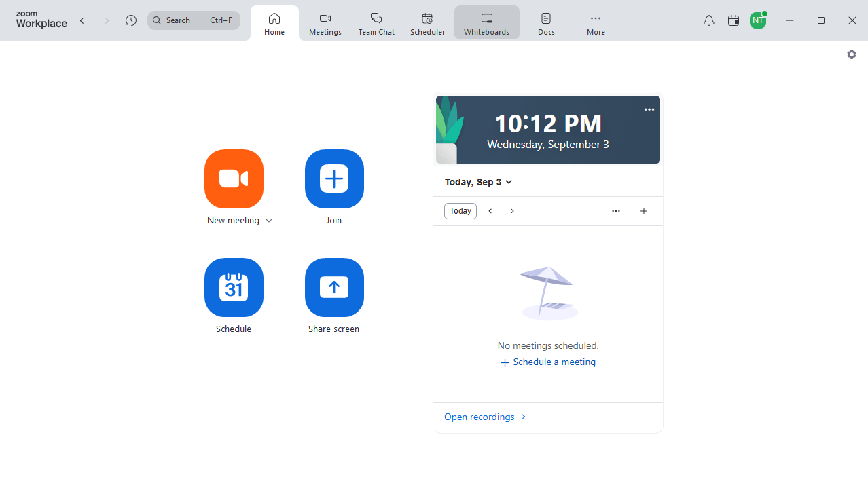868x488 pixels.
Task: Open the Meetings view
Action: 325,22
